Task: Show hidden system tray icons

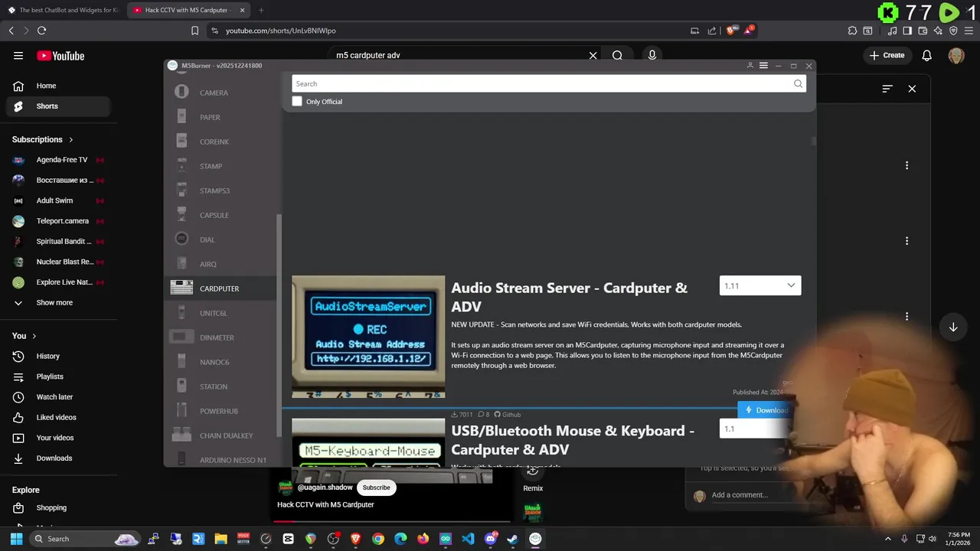Action: pyautogui.click(x=888, y=539)
